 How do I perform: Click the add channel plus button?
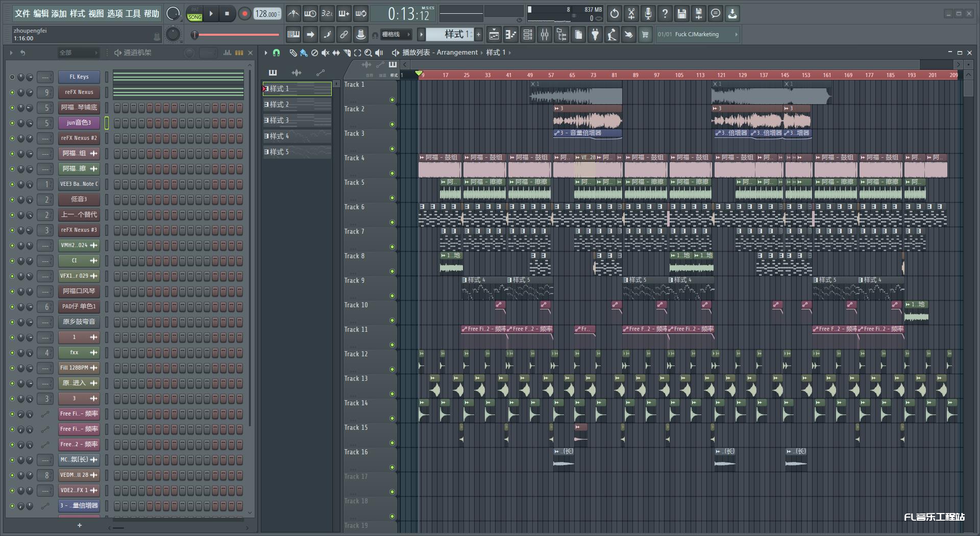79,525
